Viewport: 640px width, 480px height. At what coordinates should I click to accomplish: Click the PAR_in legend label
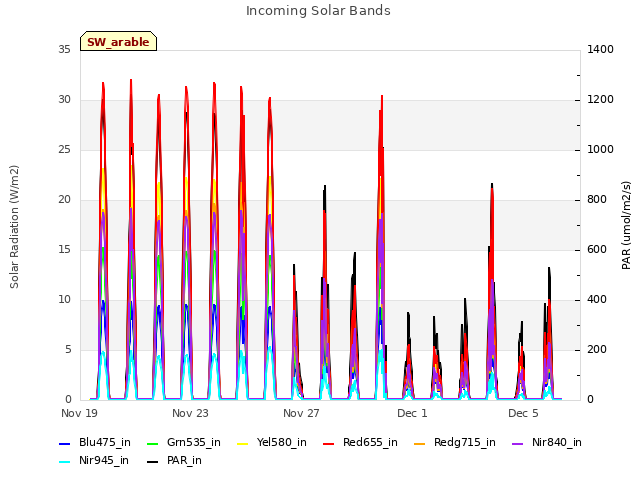point(184,460)
